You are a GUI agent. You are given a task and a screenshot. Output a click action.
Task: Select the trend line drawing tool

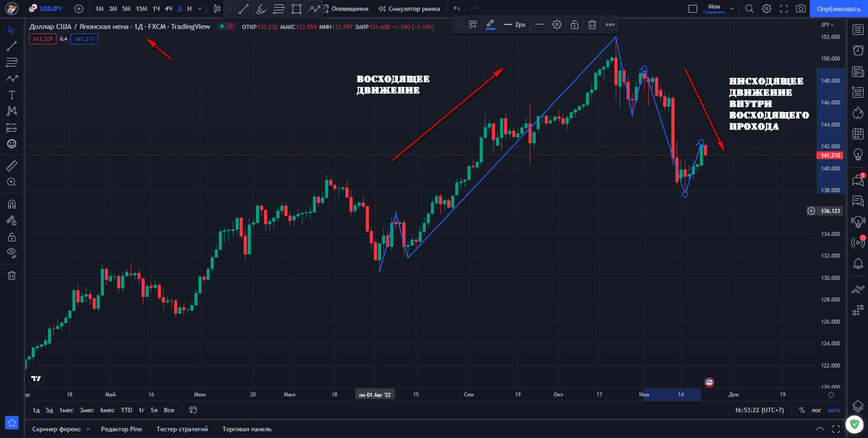(x=12, y=46)
